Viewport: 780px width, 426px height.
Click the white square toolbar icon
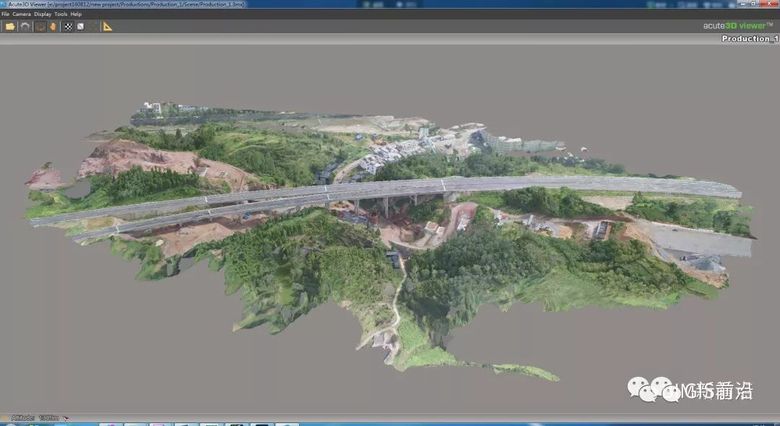coord(80,26)
